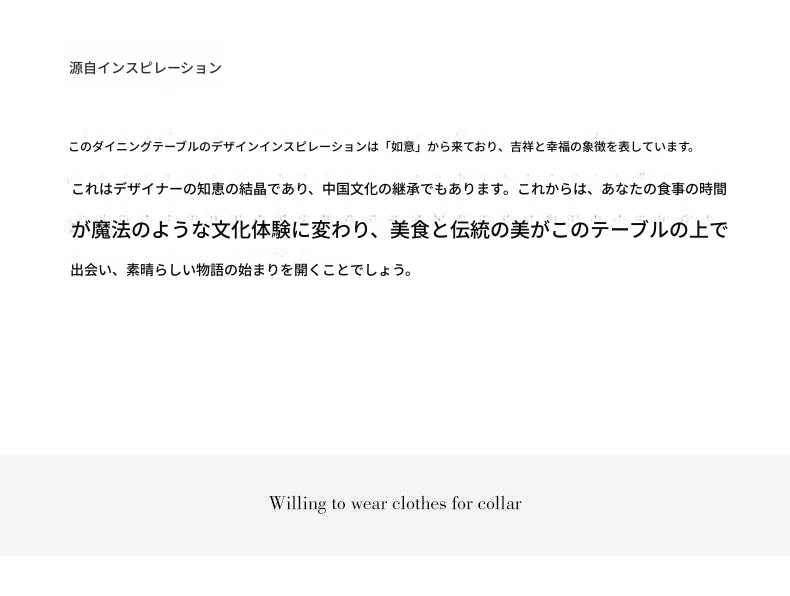Image resolution: width=790 pixels, height=596 pixels.
Task: Click the word デザインインスピレーション in the first sentence
Action: point(289,147)
